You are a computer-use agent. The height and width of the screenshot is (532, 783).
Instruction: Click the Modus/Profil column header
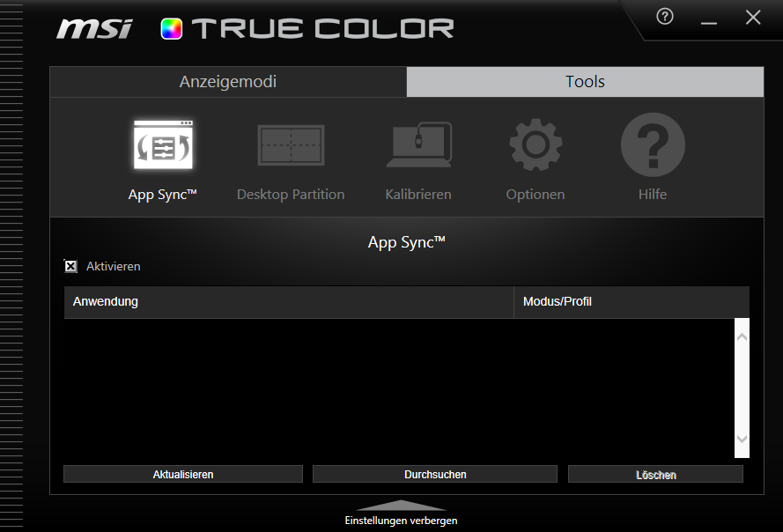[x=631, y=301]
